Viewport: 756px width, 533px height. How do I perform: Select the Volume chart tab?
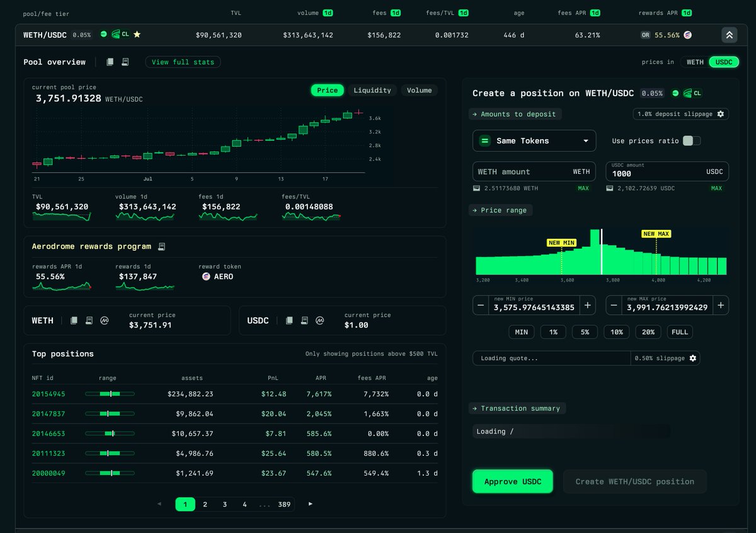419,90
